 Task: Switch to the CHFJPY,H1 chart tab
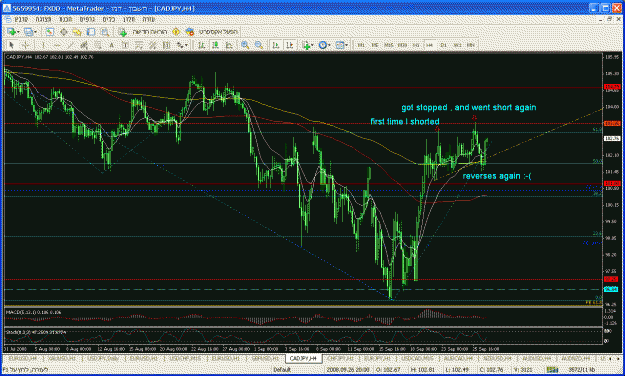click(x=340, y=359)
